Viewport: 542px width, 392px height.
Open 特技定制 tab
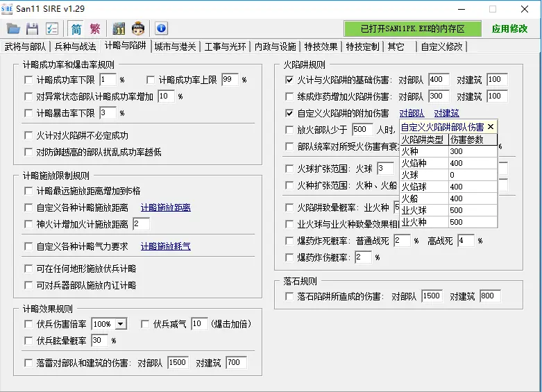click(x=362, y=46)
